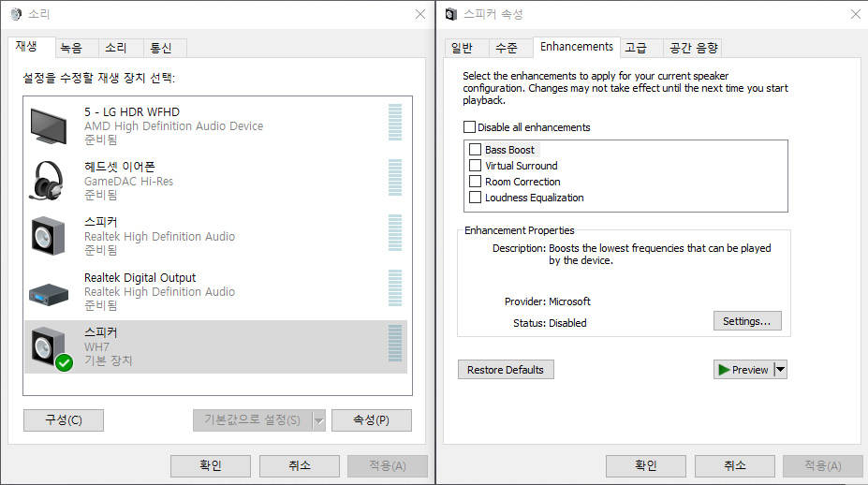Click the 'AMD High Definition Audio Device' text
This screenshot has width=868, height=485.
[x=174, y=126]
